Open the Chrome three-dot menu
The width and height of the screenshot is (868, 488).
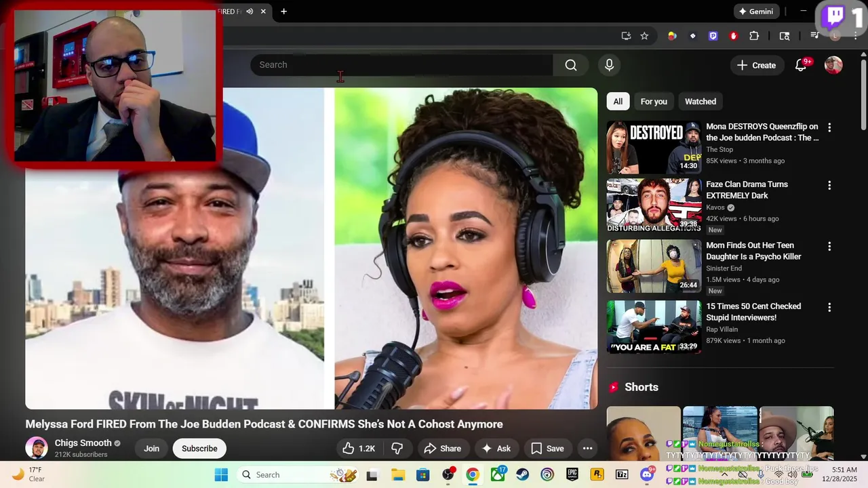(x=856, y=36)
